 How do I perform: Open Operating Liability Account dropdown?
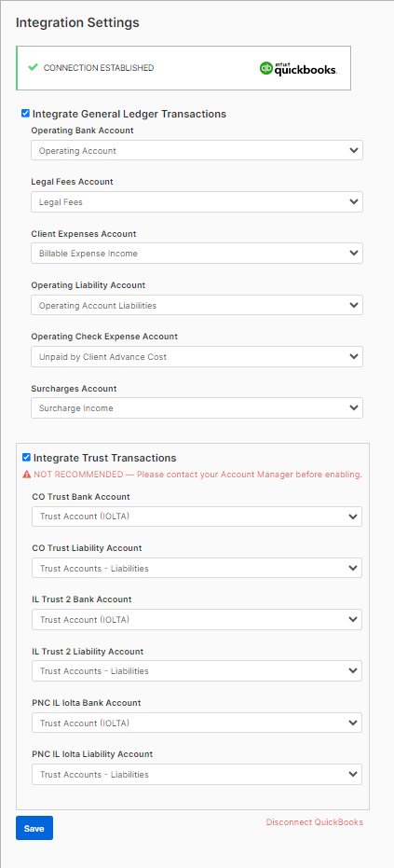click(x=197, y=305)
